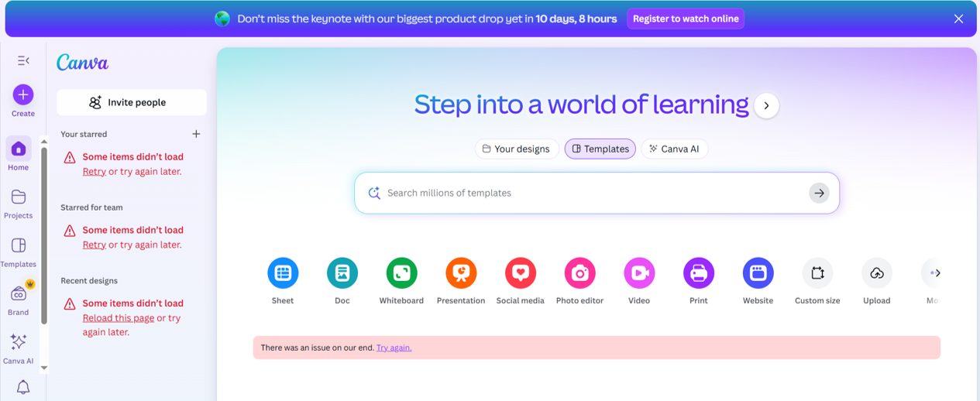
Task: Select the Templates filter pill
Action: [x=600, y=149]
